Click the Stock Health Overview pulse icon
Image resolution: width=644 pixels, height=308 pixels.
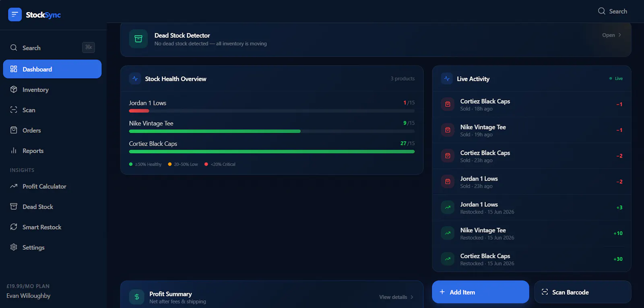135,78
